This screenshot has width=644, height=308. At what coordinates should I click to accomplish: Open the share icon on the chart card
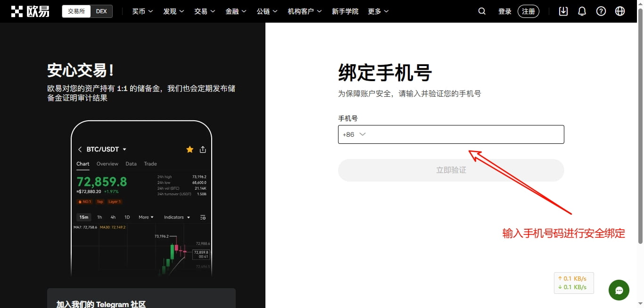pyautogui.click(x=203, y=149)
